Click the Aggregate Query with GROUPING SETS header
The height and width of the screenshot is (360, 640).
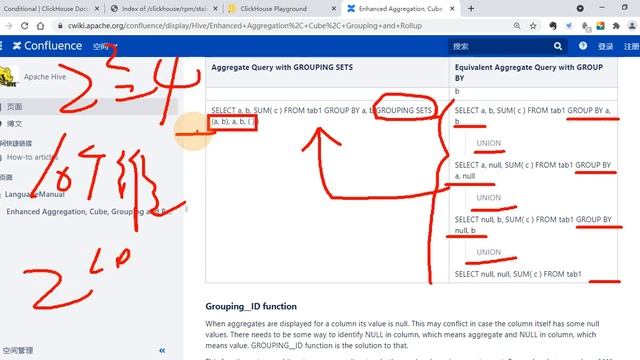(282, 67)
